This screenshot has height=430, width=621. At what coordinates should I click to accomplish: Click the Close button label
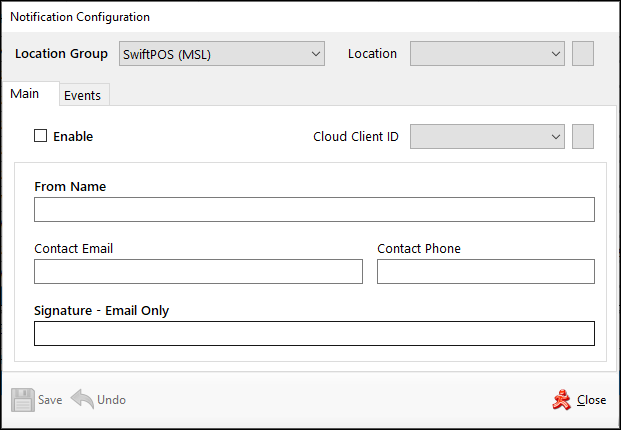tap(591, 400)
